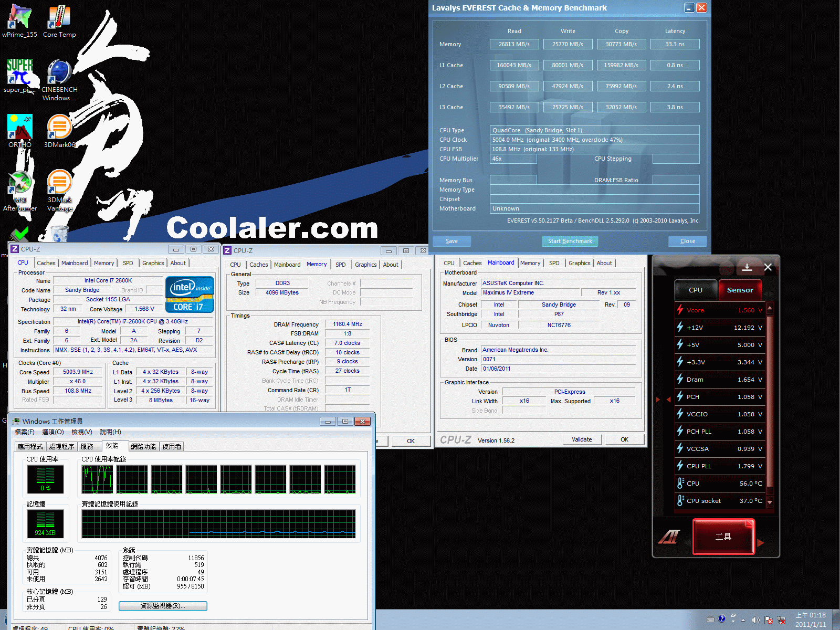Open About tab in right CPU-Z window
Image resolution: width=840 pixels, height=630 pixels.
604,263
